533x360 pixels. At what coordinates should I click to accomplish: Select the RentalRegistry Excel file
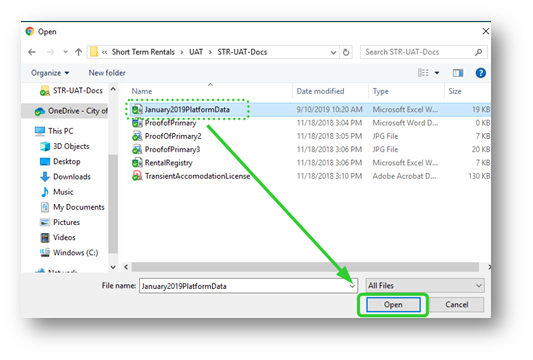[x=310, y=163]
